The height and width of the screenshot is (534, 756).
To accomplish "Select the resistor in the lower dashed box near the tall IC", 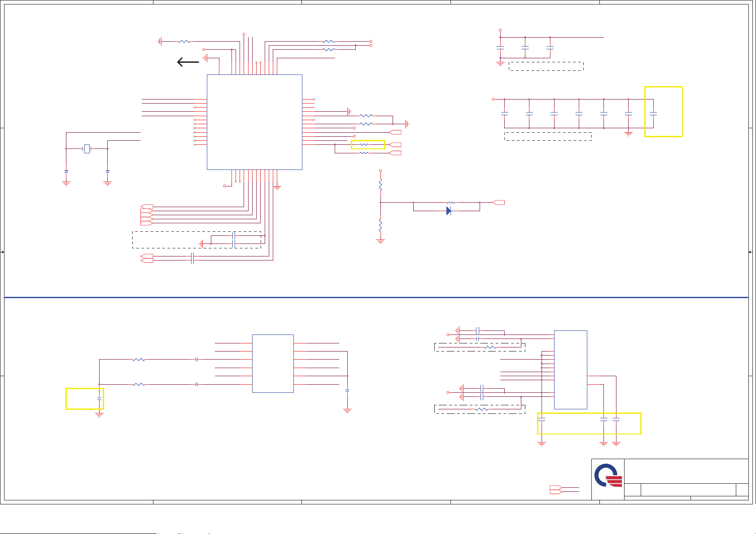I will tap(481, 409).
